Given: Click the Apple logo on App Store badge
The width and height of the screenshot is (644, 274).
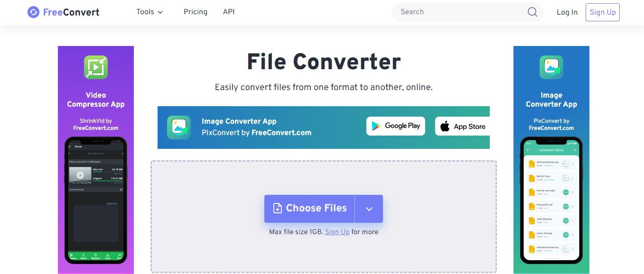Looking at the screenshot, I should click(445, 126).
